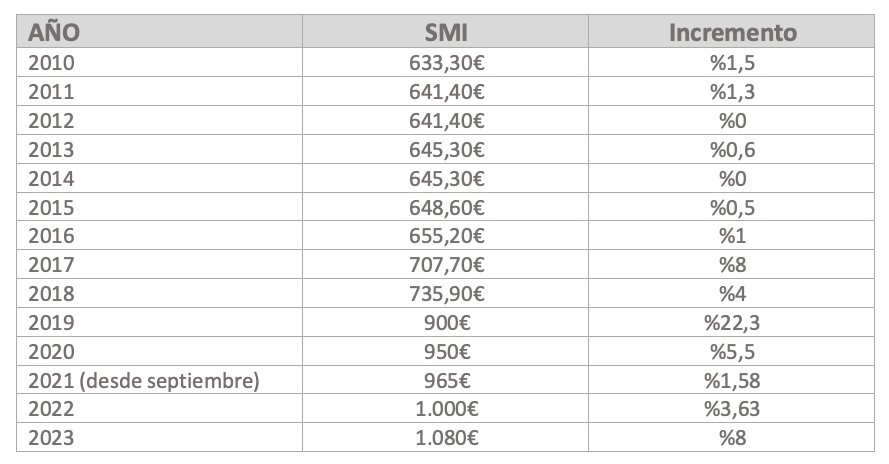The width and height of the screenshot is (889, 464).
Task: Select the 2010 year cell
Action: pos(159,62)
